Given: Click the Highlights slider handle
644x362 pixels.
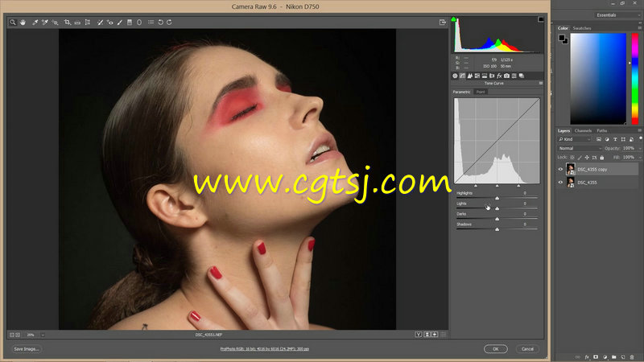Looking at the screenshot, I should [x=497, y=198].
